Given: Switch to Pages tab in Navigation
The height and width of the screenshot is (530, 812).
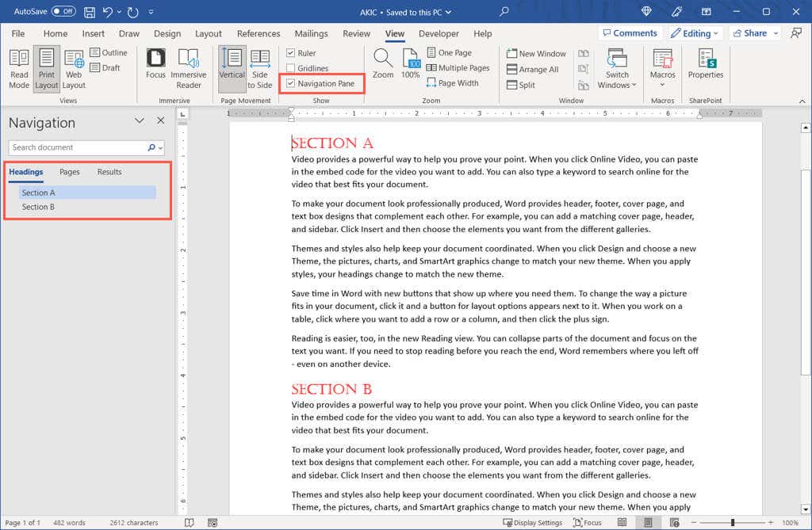Looking at the screenshot, I should [x=70, y=172].
